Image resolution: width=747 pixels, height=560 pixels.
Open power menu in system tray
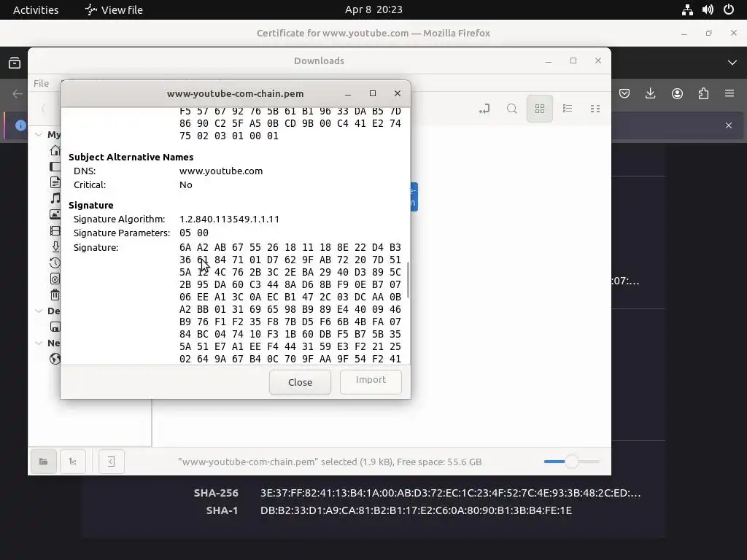pos(729,9)
